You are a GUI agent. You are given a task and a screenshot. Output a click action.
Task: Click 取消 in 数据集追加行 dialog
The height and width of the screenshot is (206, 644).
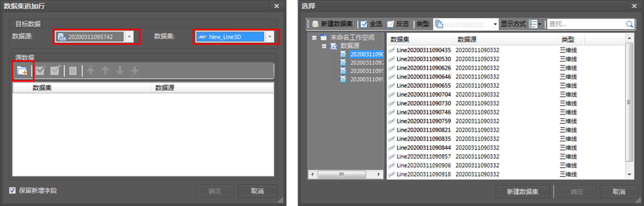click(x=257, y=191)
